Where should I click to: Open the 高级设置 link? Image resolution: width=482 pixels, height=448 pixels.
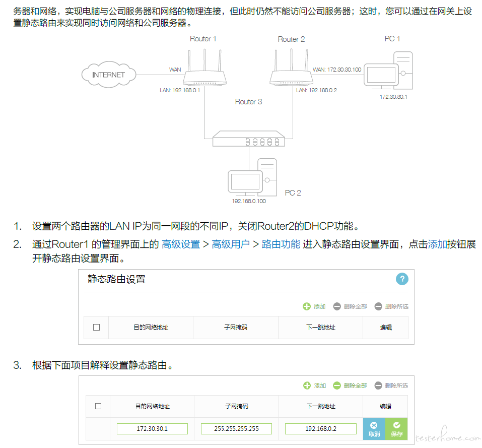pos(181,244)
